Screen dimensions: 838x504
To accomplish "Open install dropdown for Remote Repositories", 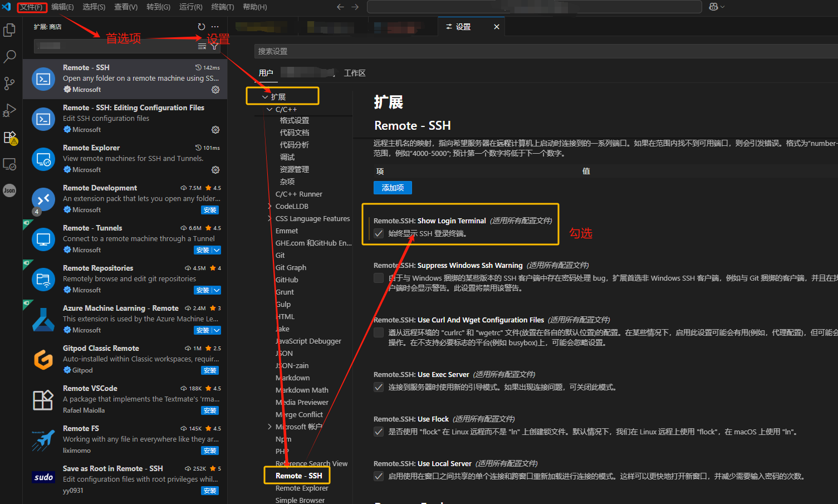I will [217, 290].
